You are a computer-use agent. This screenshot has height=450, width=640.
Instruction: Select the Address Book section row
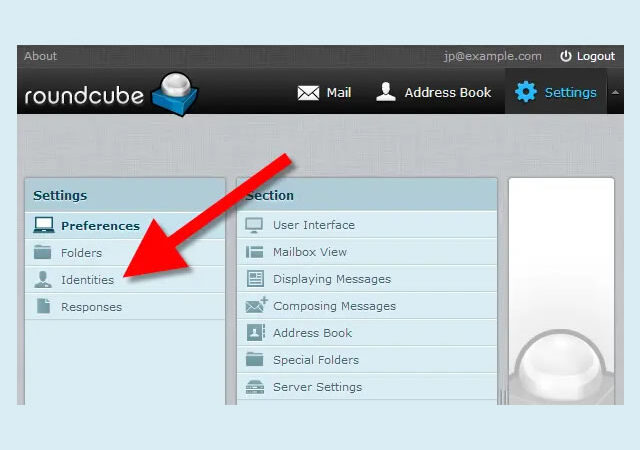tap(367, 332)
